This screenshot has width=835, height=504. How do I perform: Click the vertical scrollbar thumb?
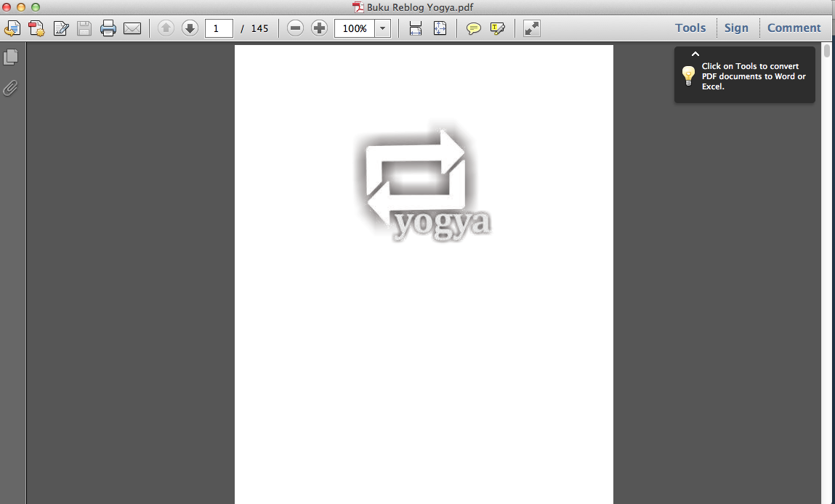click(826, 51)
